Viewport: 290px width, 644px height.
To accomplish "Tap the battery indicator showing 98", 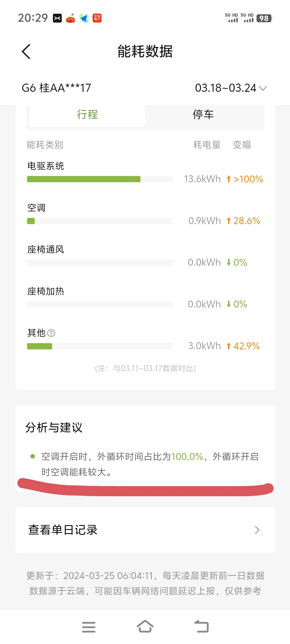I will pyautogui.click(x=264, y=18).
